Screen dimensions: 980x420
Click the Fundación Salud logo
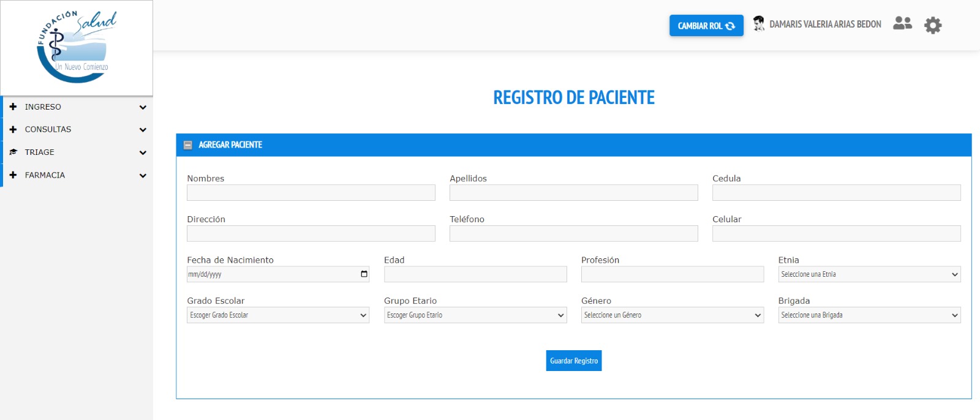click(x=77, y=48)
